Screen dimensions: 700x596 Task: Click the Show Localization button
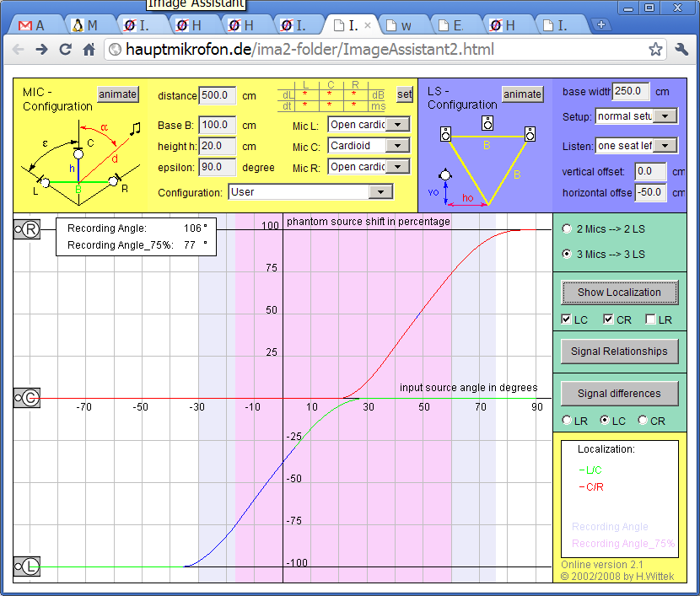(x=619, y=293)
